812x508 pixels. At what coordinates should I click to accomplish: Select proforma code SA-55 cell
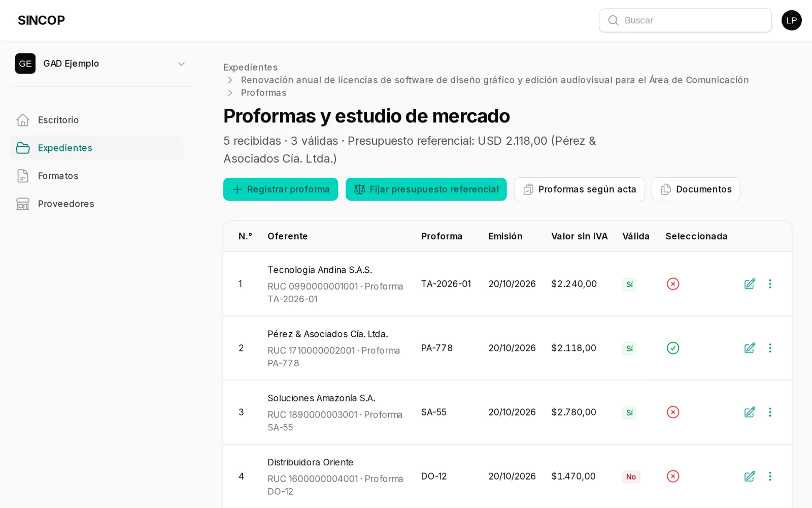434,412
